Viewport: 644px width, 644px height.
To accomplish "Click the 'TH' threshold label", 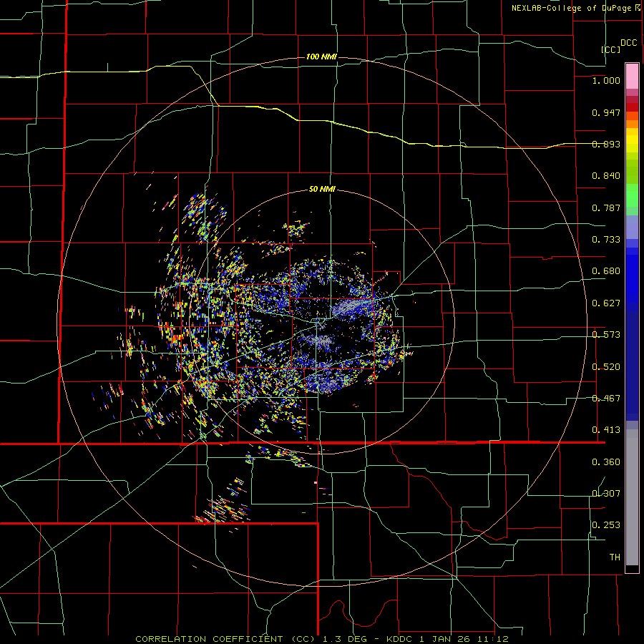I will [615, 557].
